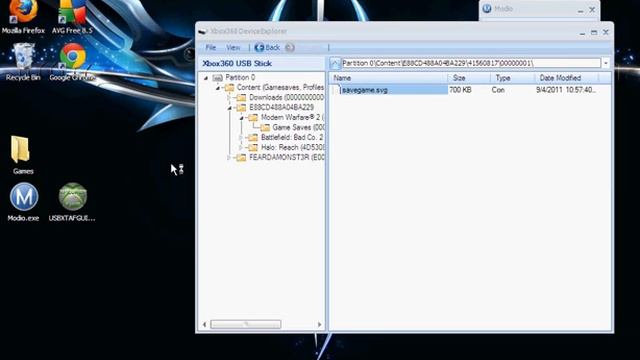Viewport: 640px width, 360px height.
Task: Click the Xbox360 USB Stick header
Action: point(237,64)
